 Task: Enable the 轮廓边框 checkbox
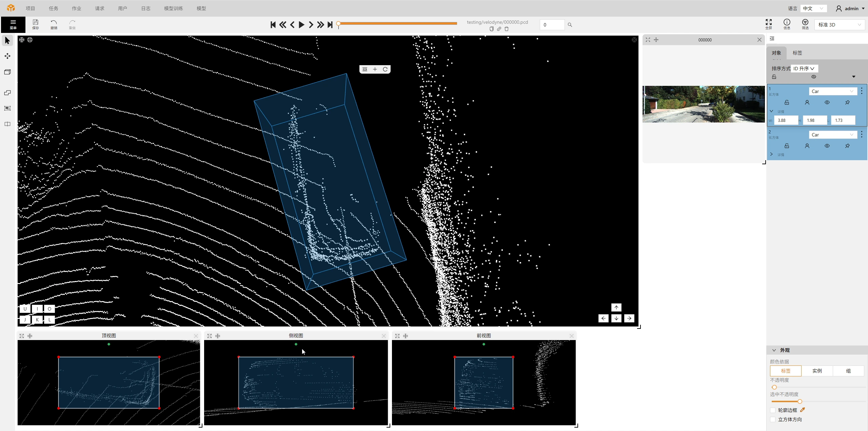pyautogui.click(x=773, y=410)
